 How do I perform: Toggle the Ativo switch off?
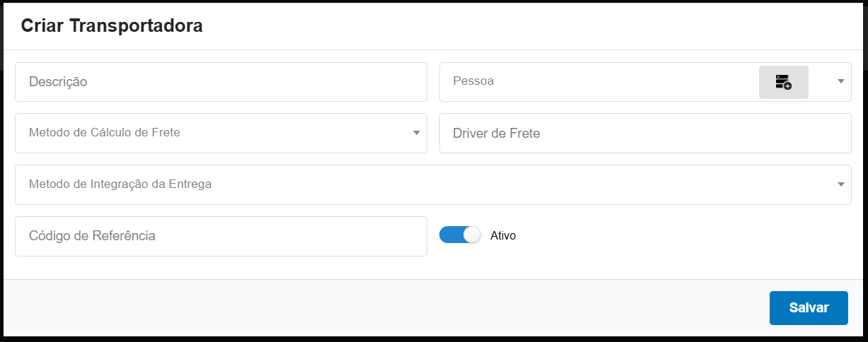click(x=460, y=235)
